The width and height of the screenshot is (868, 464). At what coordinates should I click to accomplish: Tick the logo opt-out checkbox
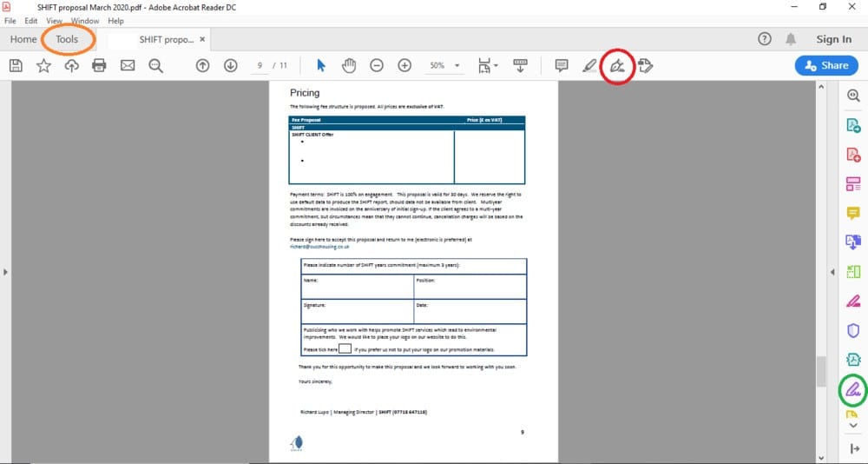[345, 348]
